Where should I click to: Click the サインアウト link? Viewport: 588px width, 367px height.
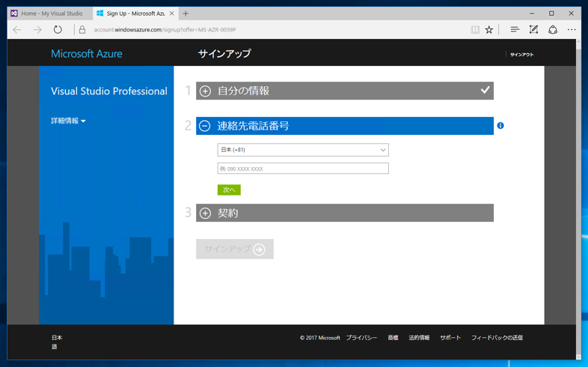[x=521, y=55]
